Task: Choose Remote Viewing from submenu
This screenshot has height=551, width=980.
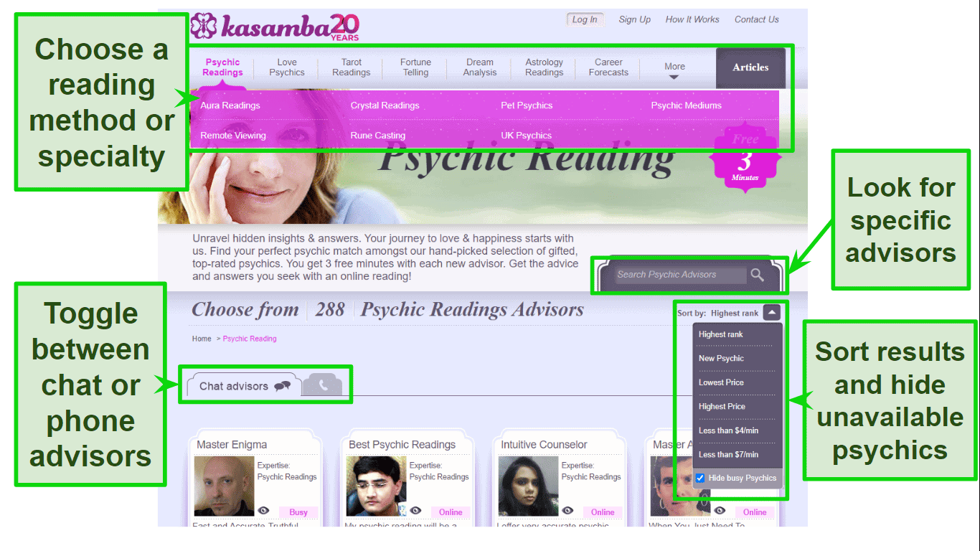Action: click(233, 136)
